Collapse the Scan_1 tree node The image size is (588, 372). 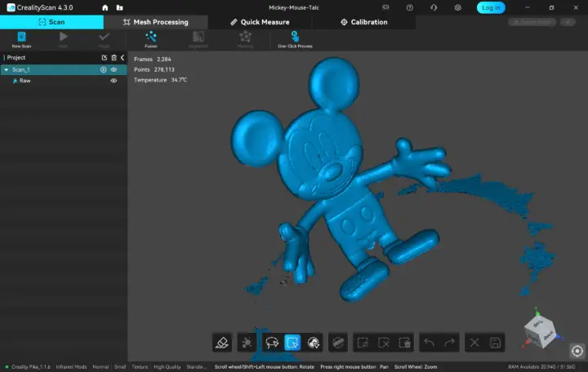pos(7,69)
